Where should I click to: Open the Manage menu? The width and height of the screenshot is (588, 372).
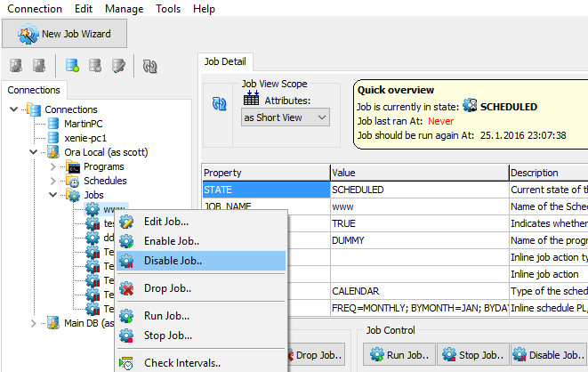[125, 9]
